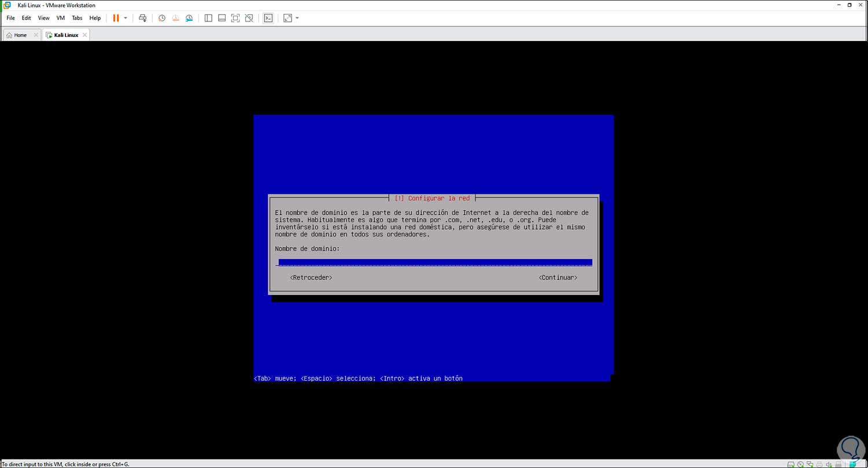Click the 'Configurar la red' dialog title
This screenshot has height=468, width=868.
coord(432,198)
